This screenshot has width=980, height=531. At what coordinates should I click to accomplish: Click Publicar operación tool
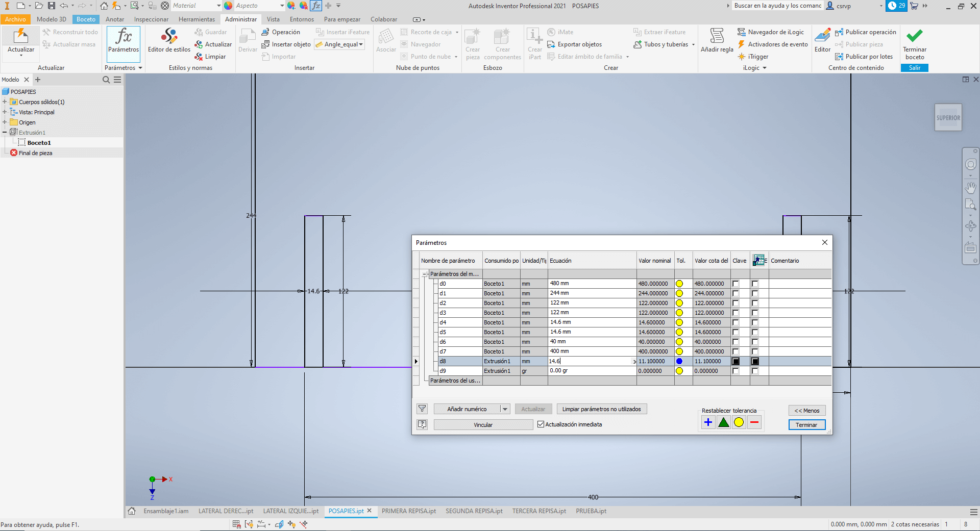[x=866, y=32]
